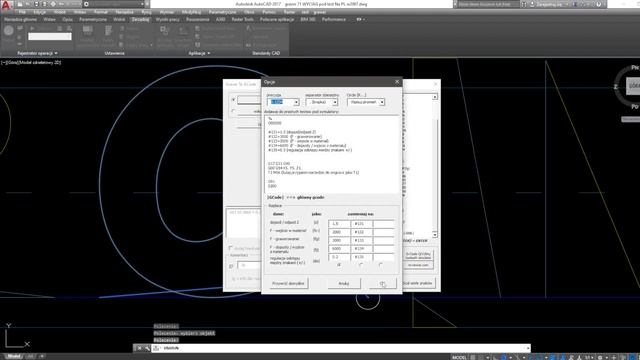Switch to the Performance ribbon tab
Image resolution: width=640 pixels, height=360 pixels.
333,19
